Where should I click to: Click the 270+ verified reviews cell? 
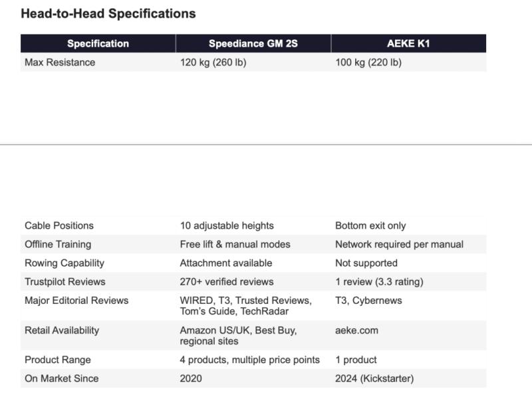227,281
